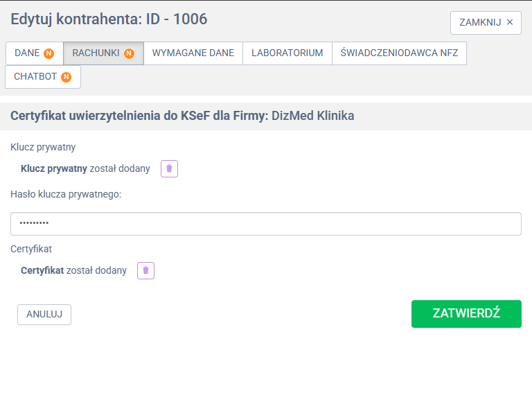The width and height of the screenshot is (532, 393).
Task: Click the orange N badge on DANE
Action: [49, 53]
